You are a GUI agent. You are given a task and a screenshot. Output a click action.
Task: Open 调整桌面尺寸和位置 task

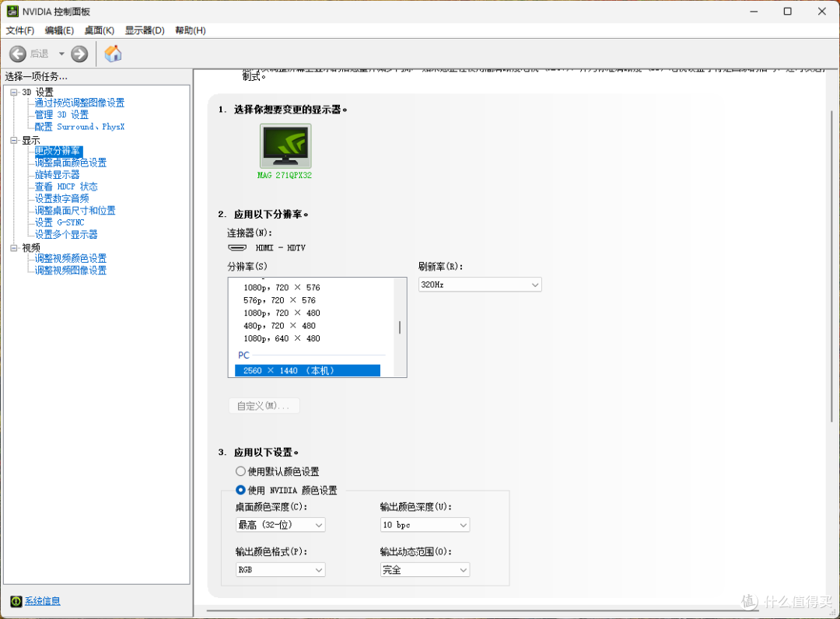(x=75, y=211)
